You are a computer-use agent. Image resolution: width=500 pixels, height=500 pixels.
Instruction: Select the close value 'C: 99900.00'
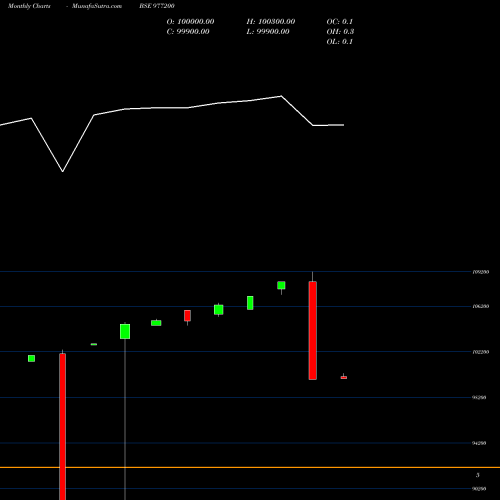tap(188, 32)
